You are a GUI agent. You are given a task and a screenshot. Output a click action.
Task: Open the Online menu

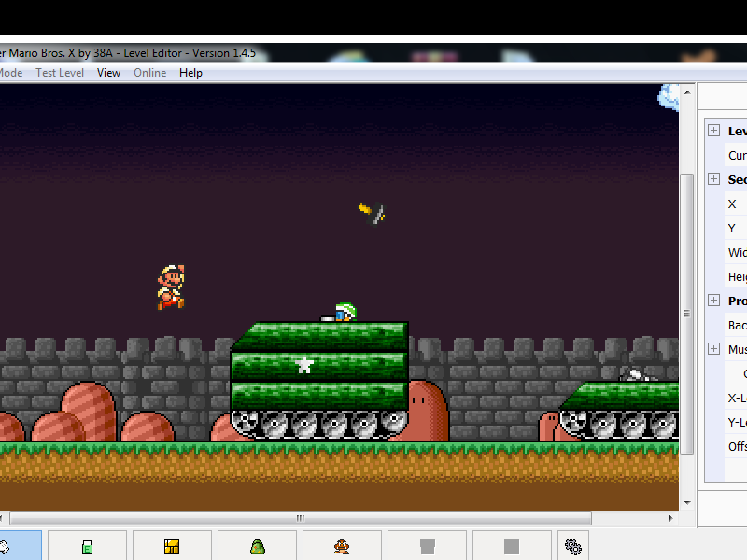click(x=150, y=73)
